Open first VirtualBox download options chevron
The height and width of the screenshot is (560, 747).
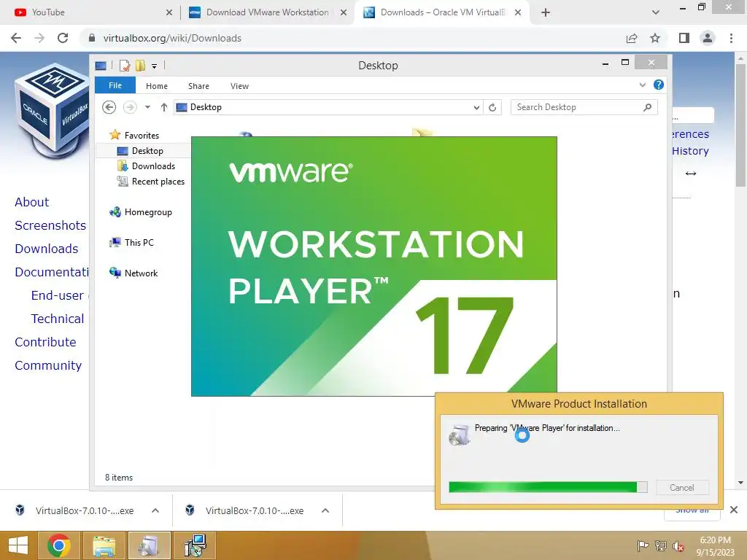155,510
